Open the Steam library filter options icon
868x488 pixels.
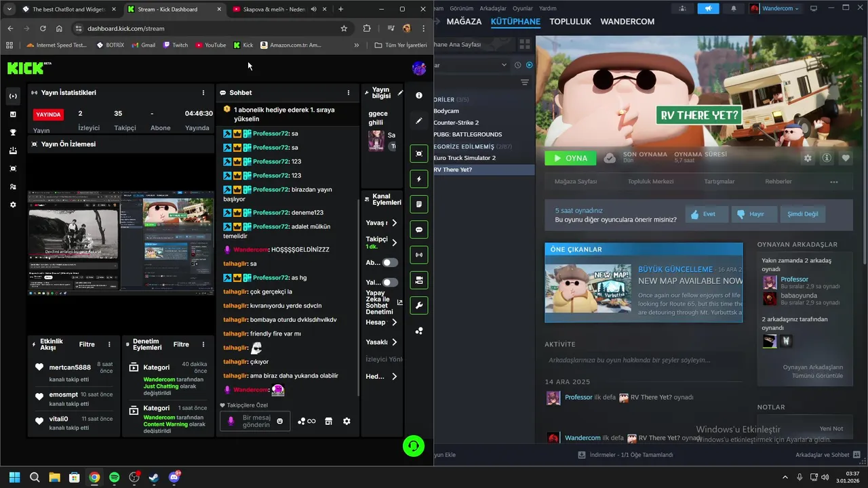click(524, 82)
